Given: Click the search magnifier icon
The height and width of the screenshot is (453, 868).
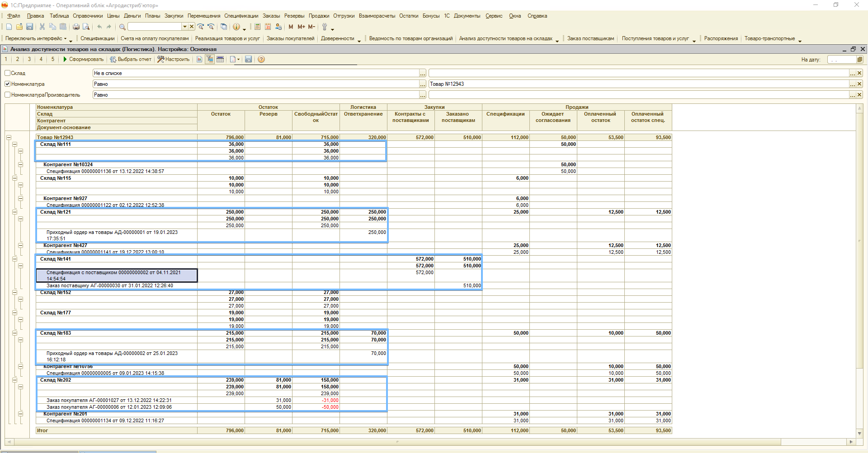Looking at the screenshot, I should [122, 27].
